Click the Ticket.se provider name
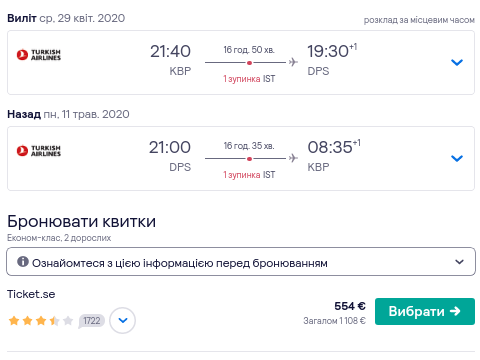 click(x=31, y=294)
